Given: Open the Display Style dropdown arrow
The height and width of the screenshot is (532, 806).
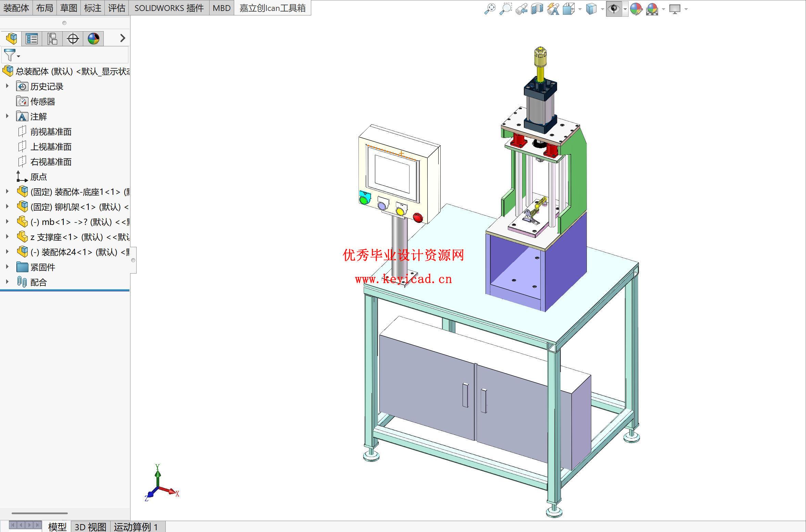Looking at the screenshot, I should tap(602, 9).
